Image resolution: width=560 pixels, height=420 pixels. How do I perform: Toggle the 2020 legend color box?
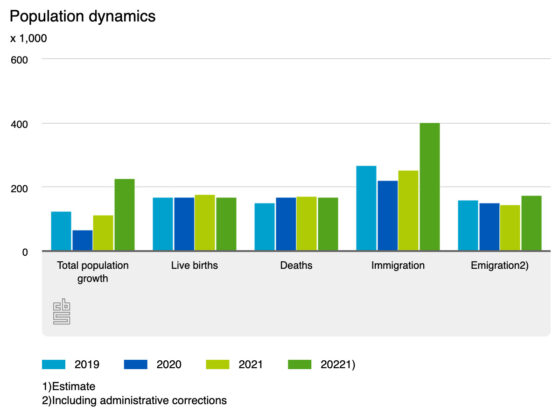(x=135, y=364)
